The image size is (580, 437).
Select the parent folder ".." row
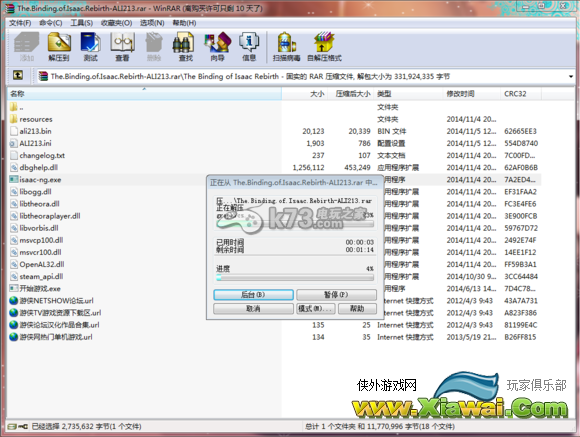pyautogui.click(x=17, y=107)
